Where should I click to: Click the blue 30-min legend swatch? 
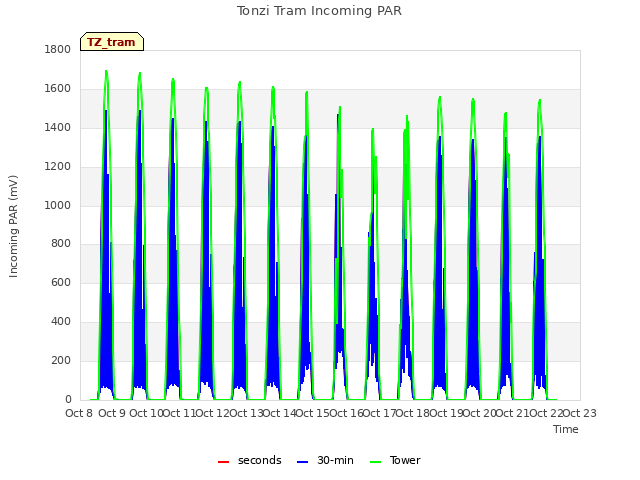point(302,462)
